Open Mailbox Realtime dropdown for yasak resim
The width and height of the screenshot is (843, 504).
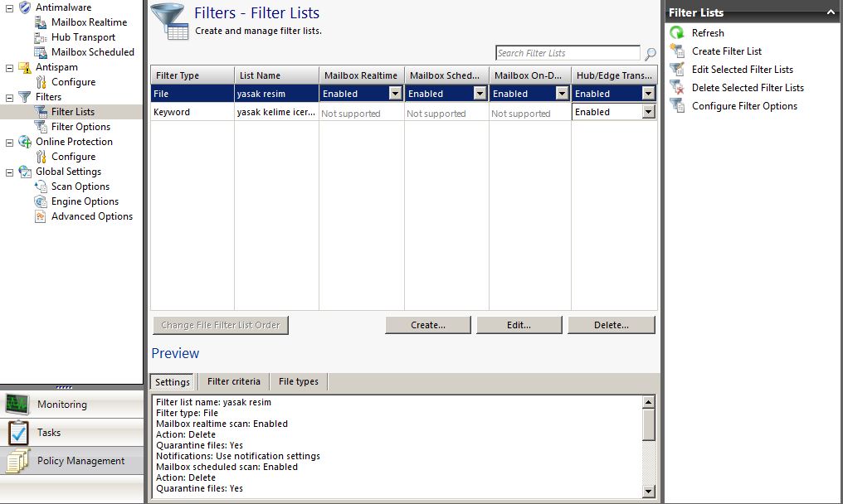click(x=395, y=94)
